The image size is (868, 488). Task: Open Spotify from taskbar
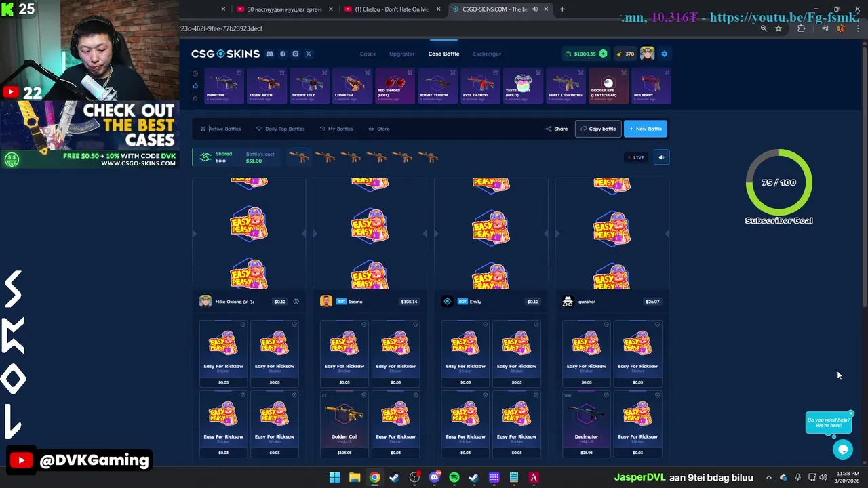(454, 478)
